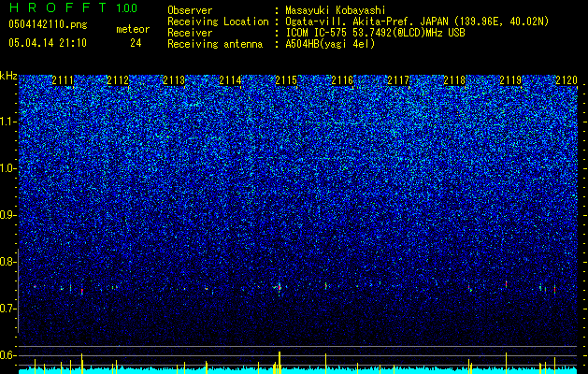This screenshot has height=374, width=588.
Task: Click the 2117 time marker
Action: pyautogui.click(x=398, y=79)
